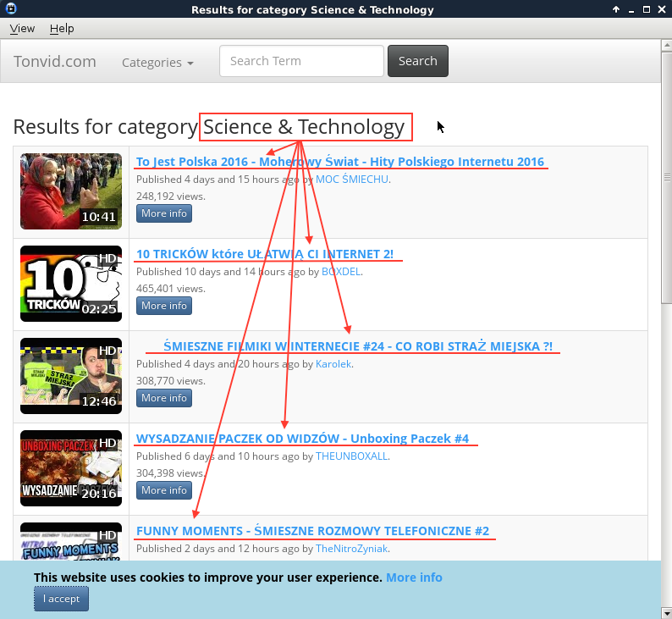Viewport: 672px width, 619px height.
Task: Visit the THEUNBOXALL channel link
Action: click(x=351, y=456)
